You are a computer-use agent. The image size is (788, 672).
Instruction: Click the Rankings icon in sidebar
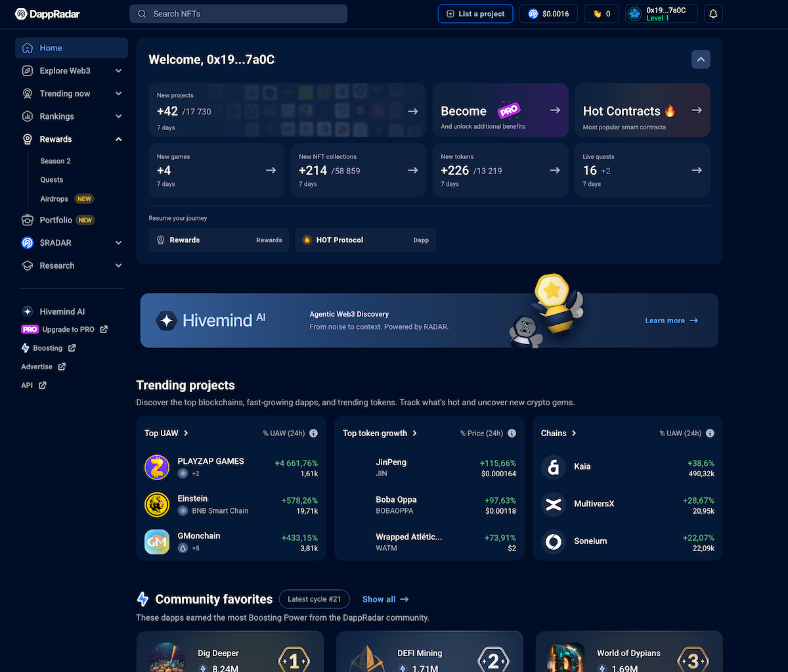pyautogui.click(x=27, y=116)
